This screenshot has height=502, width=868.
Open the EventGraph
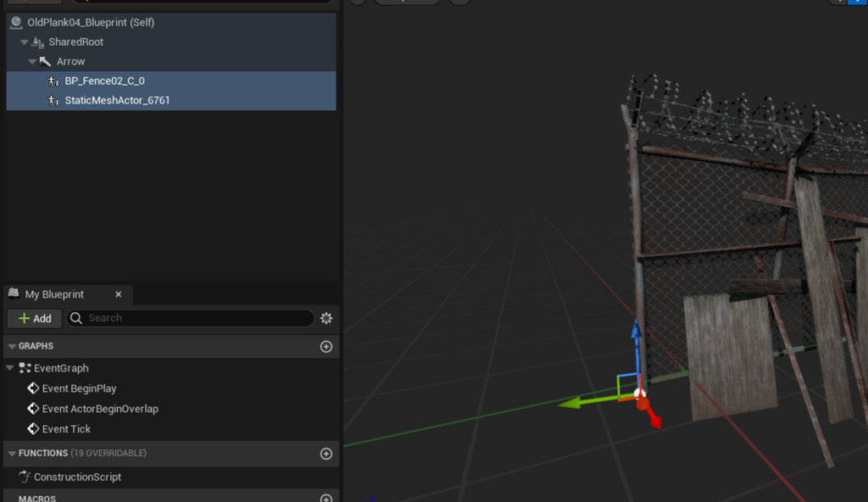click(x=61, y=368)
